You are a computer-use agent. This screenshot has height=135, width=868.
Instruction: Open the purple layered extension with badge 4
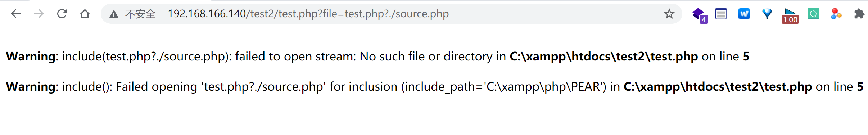tap(700, 15)
